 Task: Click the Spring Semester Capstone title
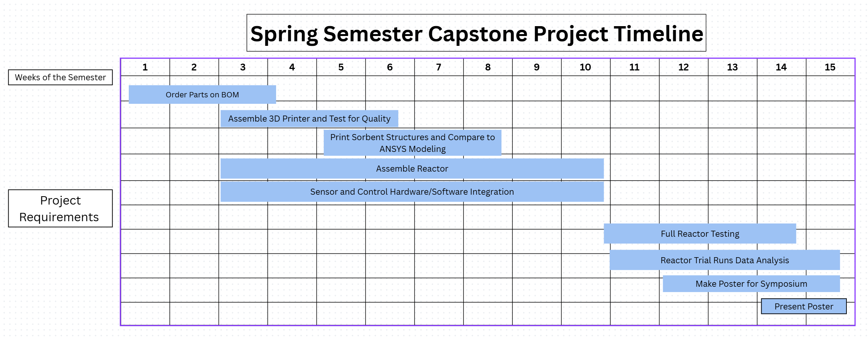[476, 33]
